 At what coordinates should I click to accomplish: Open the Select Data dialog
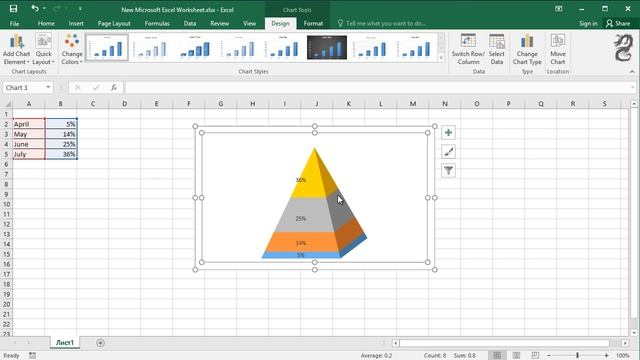[497, 49]
